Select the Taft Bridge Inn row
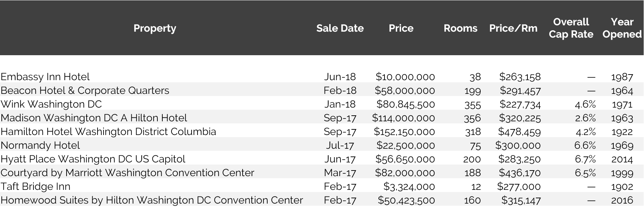This screenshot has height=212, width=644. [322, 186]
